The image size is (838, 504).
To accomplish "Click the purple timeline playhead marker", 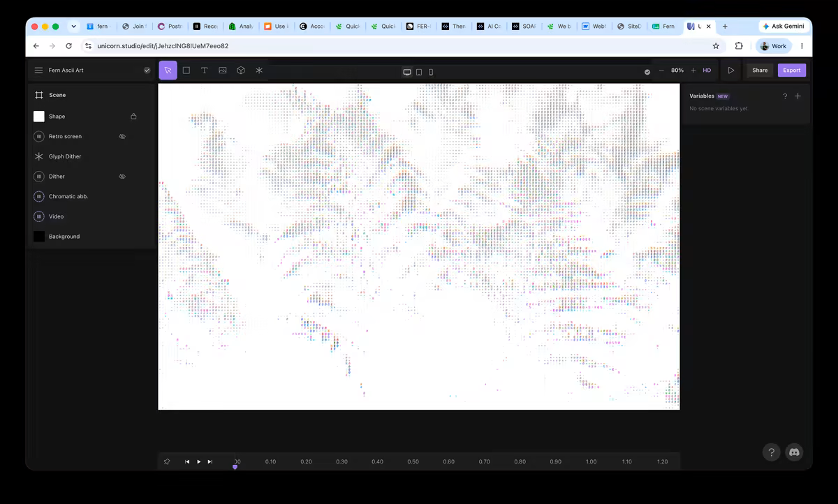I will [x=235, y=466].
